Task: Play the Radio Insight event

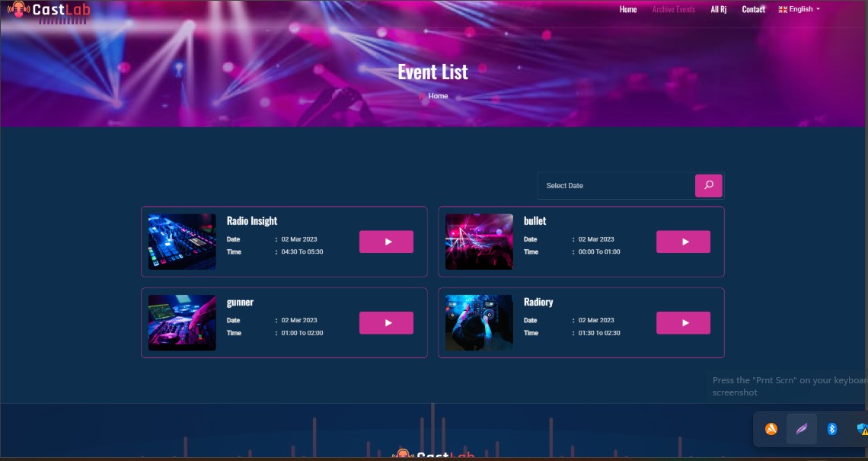Action: [386, 242]
